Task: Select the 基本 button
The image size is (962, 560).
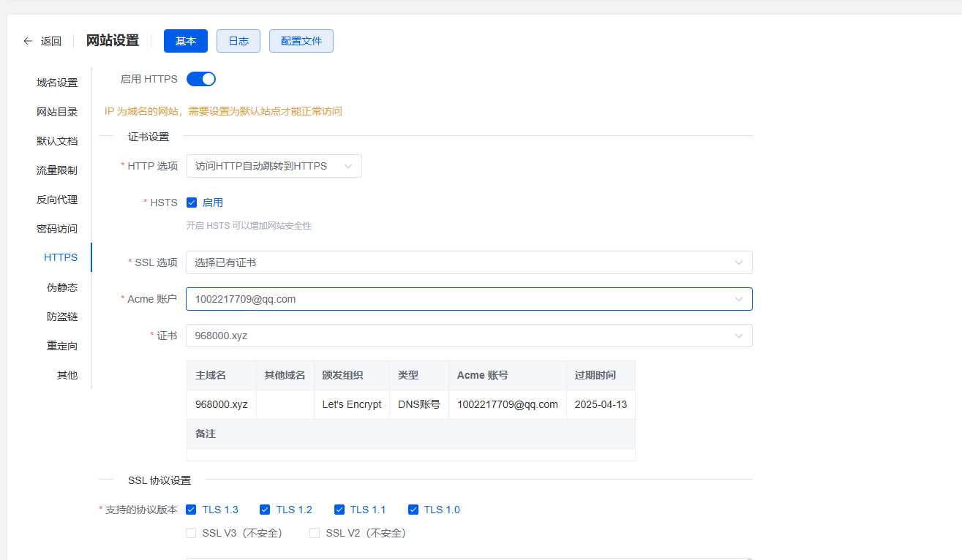Action: pos(186,41)
